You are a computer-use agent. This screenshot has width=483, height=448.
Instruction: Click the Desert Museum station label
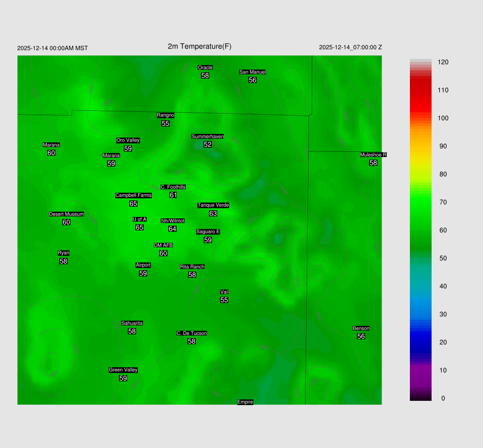click(67, 215)
